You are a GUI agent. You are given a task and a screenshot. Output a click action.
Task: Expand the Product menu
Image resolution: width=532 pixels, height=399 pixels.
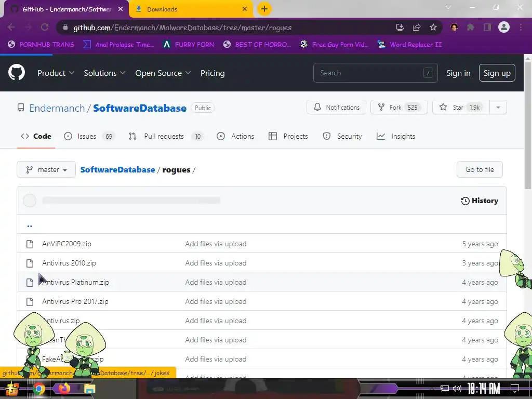click(56, 73)
